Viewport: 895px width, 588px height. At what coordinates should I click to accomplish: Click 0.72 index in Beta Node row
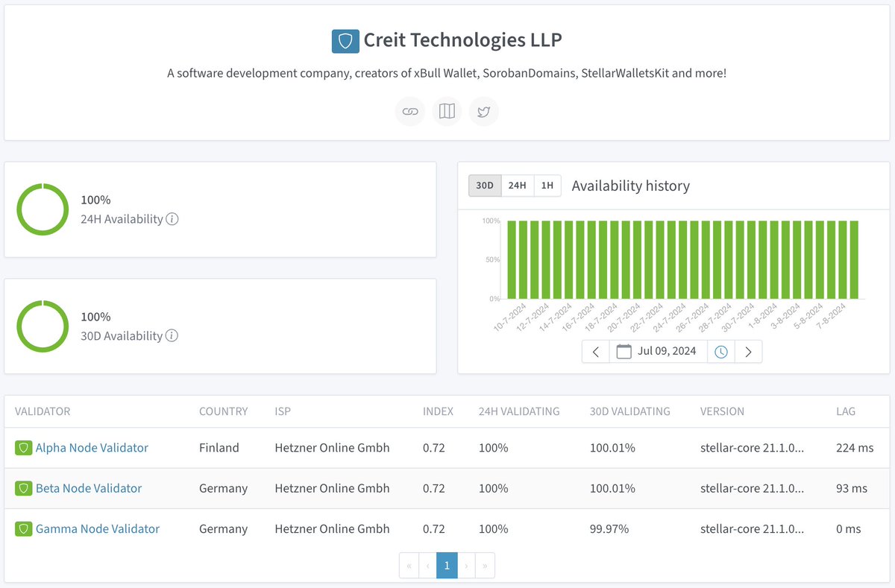click(434, 488)
